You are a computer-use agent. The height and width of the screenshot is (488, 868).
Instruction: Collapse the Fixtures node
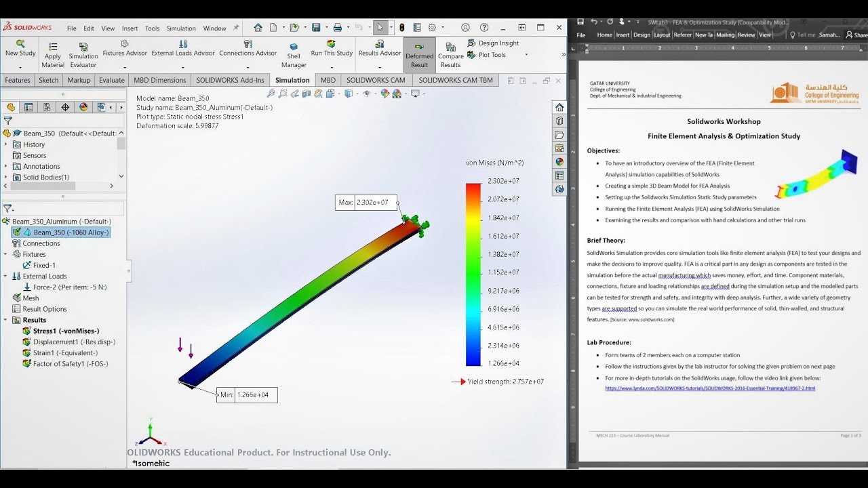(6, 254)
